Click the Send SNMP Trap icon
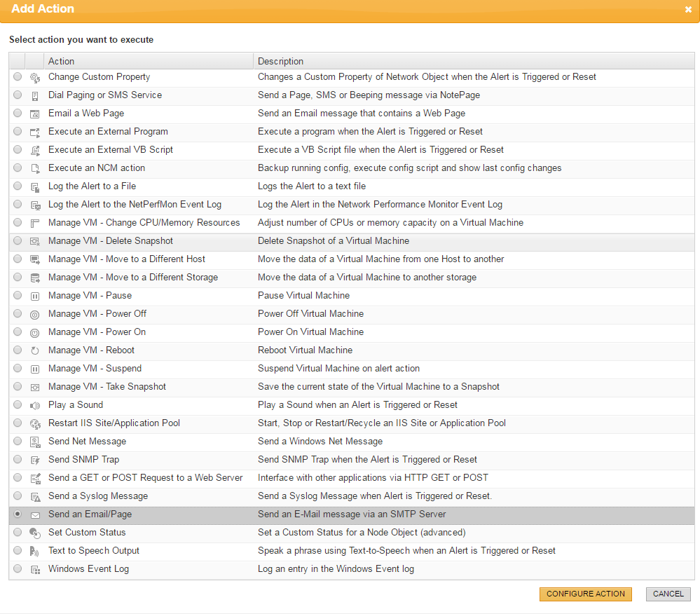This screenshot has height=614, width=700. click(x=35, y=460)
